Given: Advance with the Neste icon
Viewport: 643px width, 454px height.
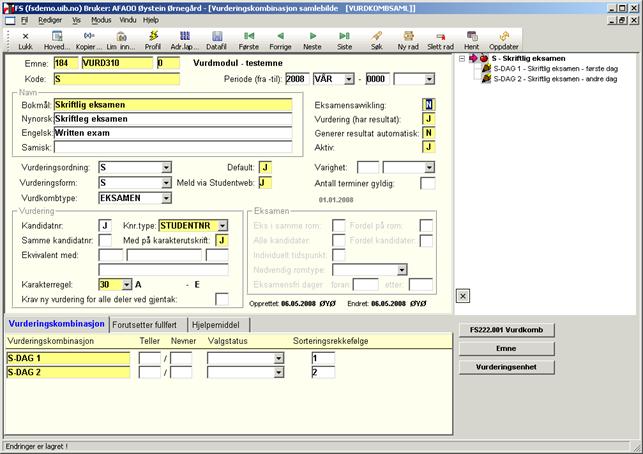Looking at the screenshot, I should [312, 40].
